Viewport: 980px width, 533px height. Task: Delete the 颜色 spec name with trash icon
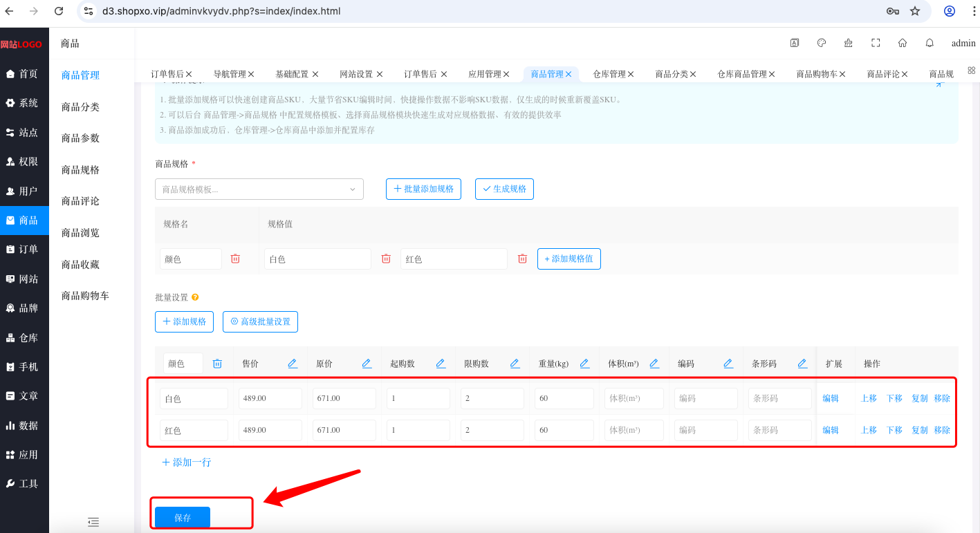[235, 259]
